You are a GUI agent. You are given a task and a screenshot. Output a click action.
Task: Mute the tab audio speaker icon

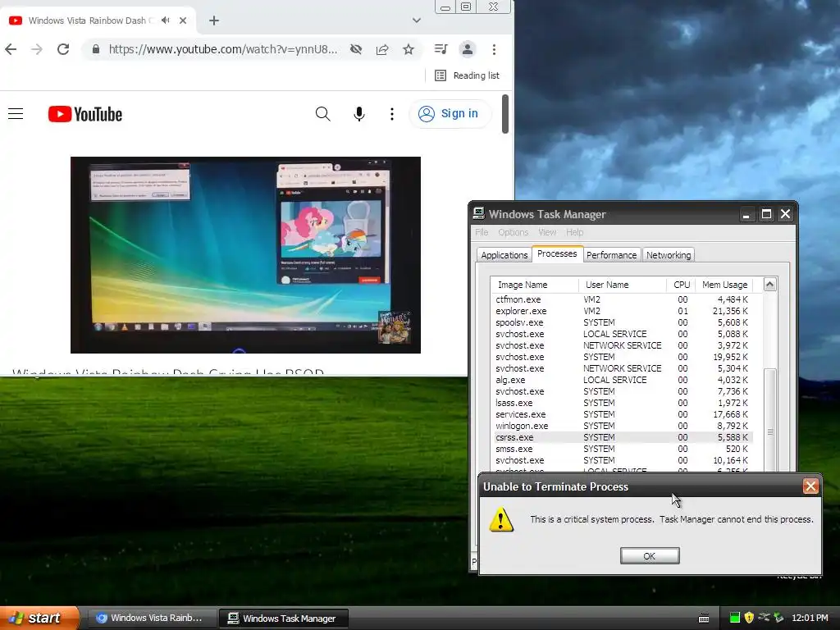166,21
